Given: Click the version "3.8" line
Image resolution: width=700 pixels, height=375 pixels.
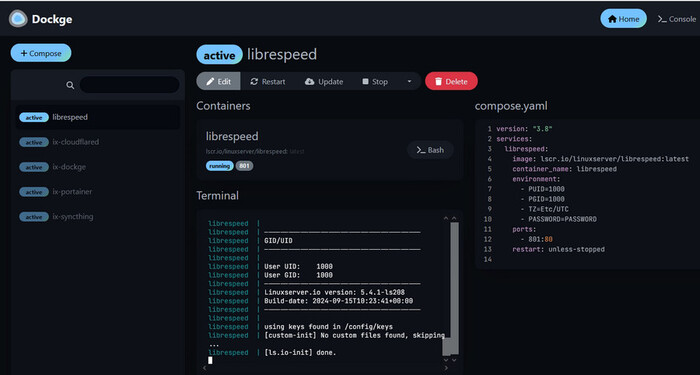Looking at the screenshot, I should 525,129.
